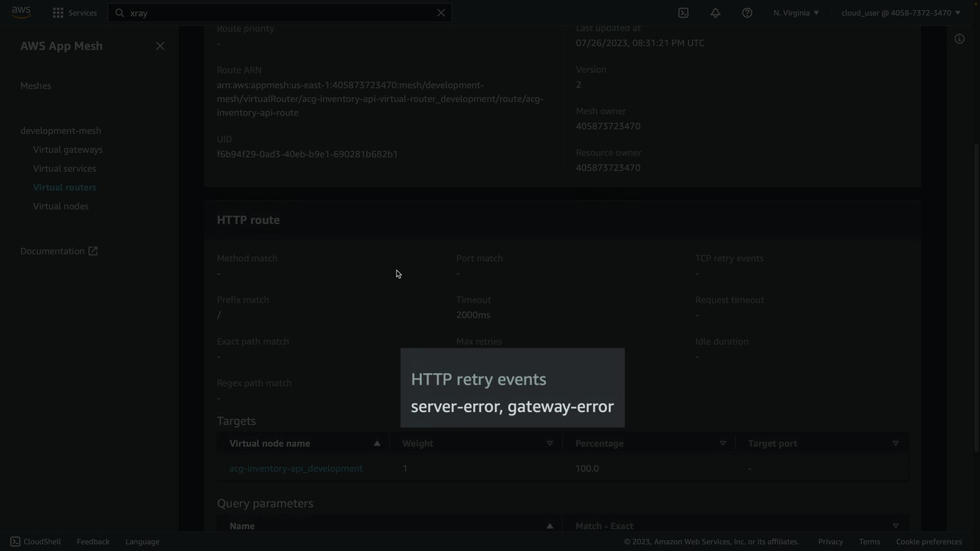
Task: Launch CloudShell from top bar icon
Action: click(683, 13)
